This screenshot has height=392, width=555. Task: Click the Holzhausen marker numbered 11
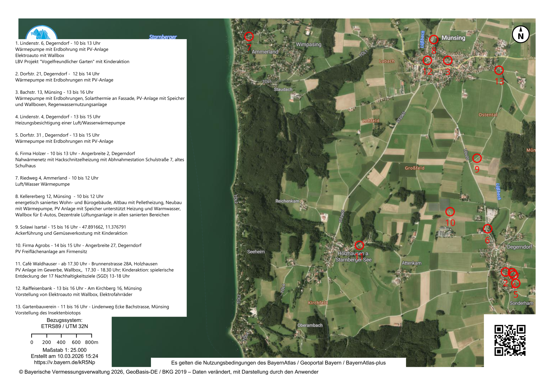click(359, 245)
